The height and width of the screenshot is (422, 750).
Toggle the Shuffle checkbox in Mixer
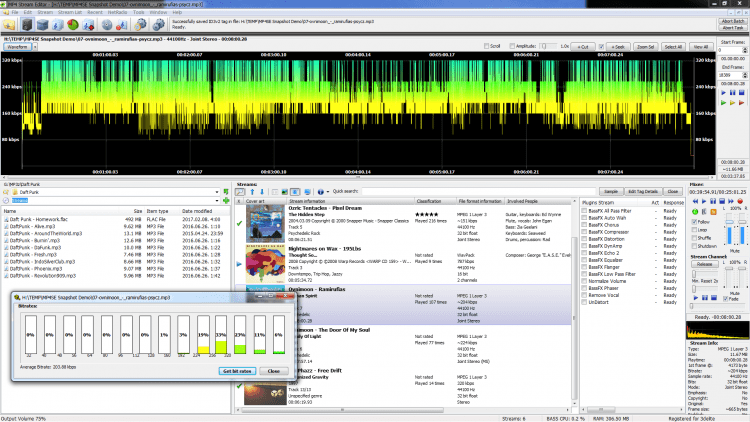(694, 237)
